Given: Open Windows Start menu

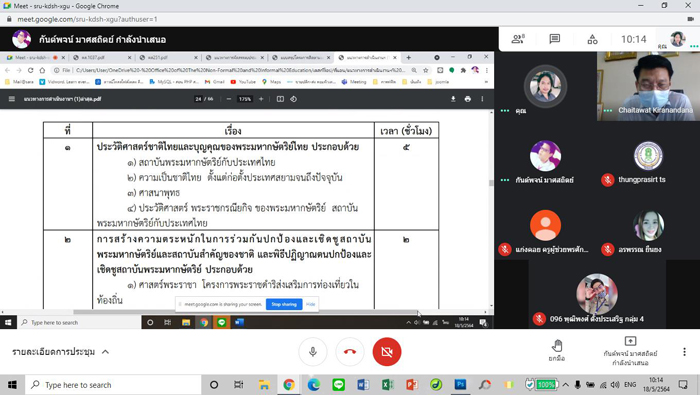Looking at the screenshot, I should (x=12, y=385).
